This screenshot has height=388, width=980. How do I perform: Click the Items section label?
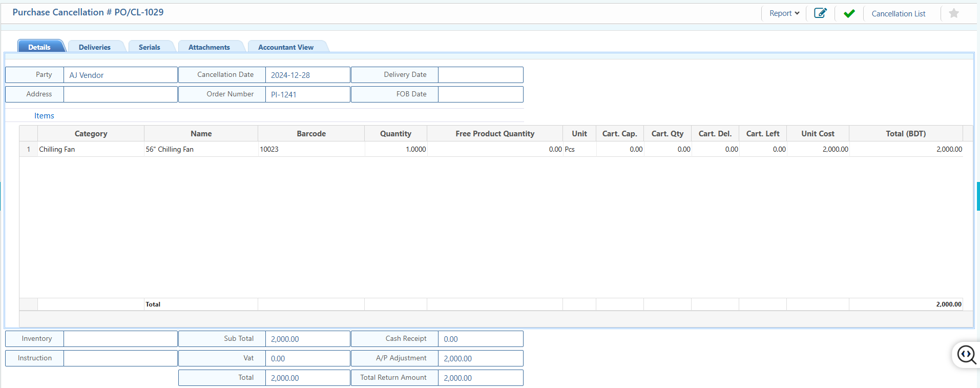point(44,116)
